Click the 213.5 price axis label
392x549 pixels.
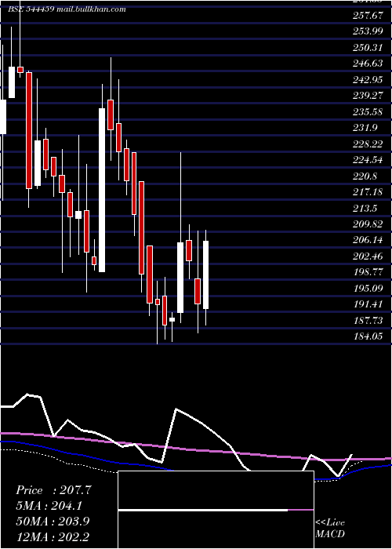[x=365, y=209]
